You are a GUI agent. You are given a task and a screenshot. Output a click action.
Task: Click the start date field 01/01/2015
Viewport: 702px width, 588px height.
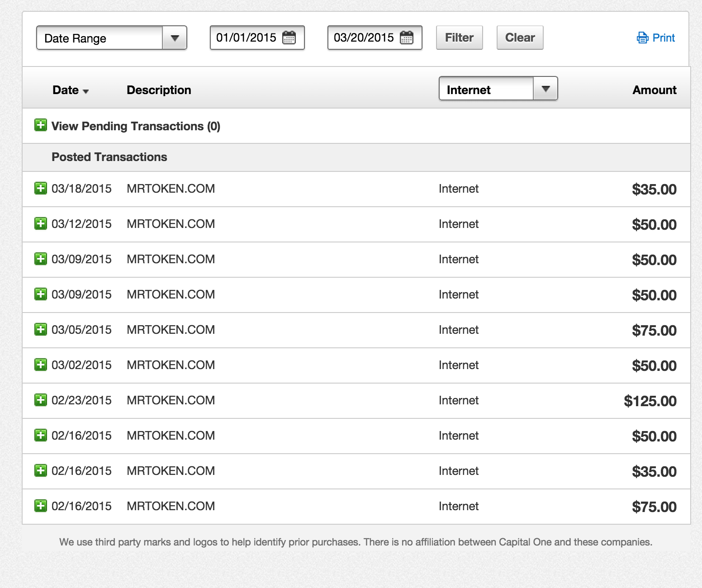pyautogui.click(x=257, y=38)
